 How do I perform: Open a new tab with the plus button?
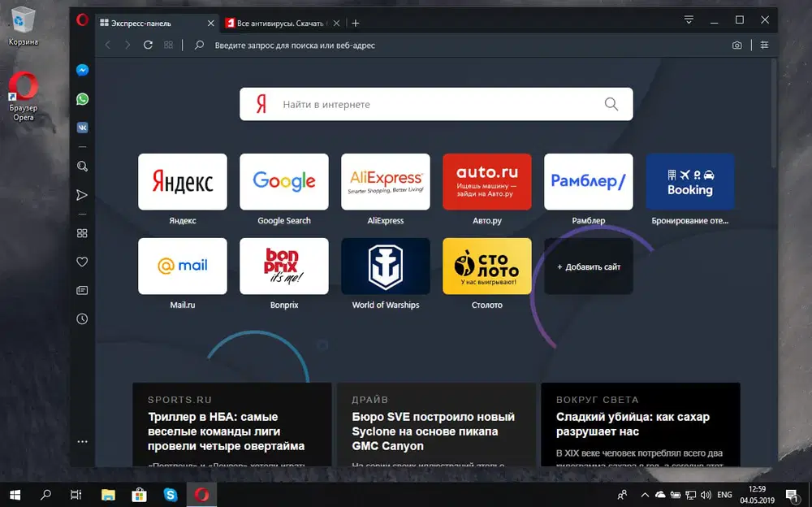coord(355,23)
